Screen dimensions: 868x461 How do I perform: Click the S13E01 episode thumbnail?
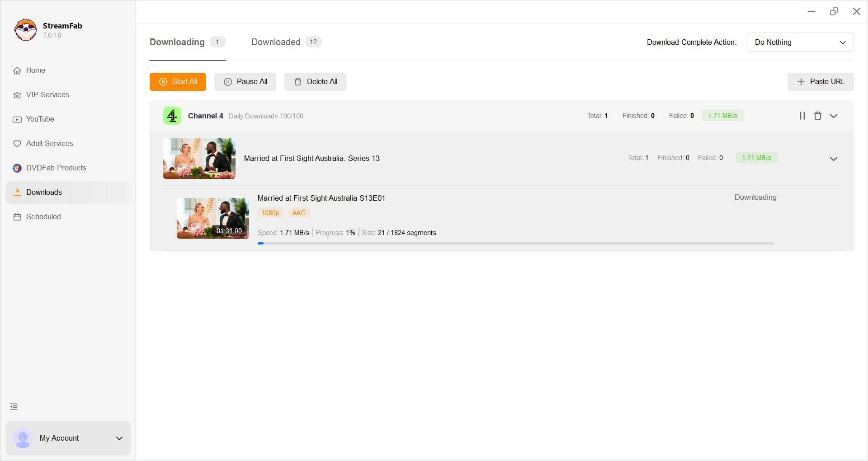(212, 218)
